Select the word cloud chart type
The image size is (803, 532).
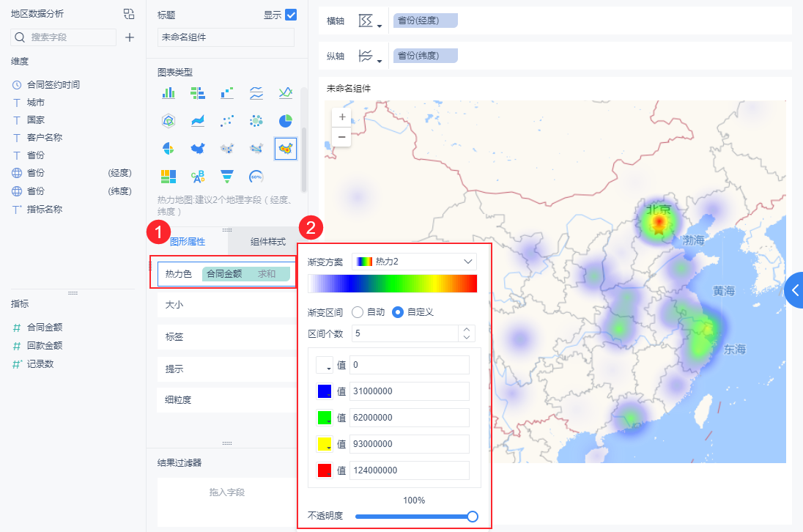tap(198, 177)
